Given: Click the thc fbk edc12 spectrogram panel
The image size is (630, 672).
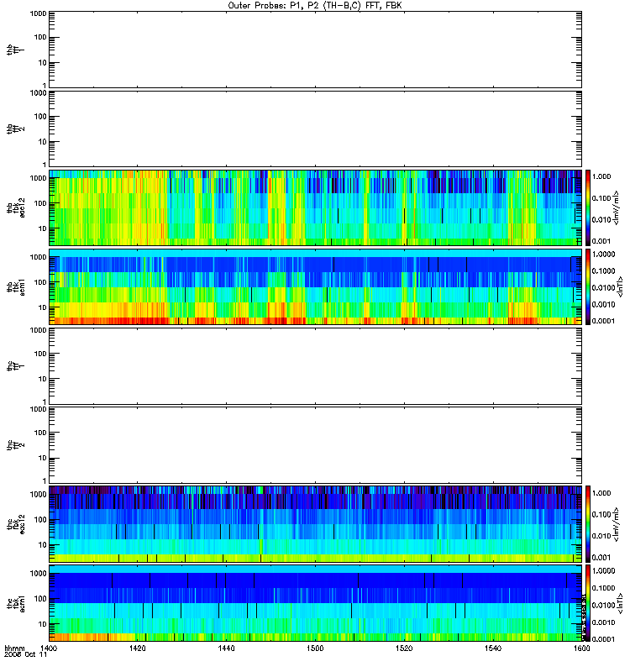Looking at the screenshot, I should click(315, 524).
